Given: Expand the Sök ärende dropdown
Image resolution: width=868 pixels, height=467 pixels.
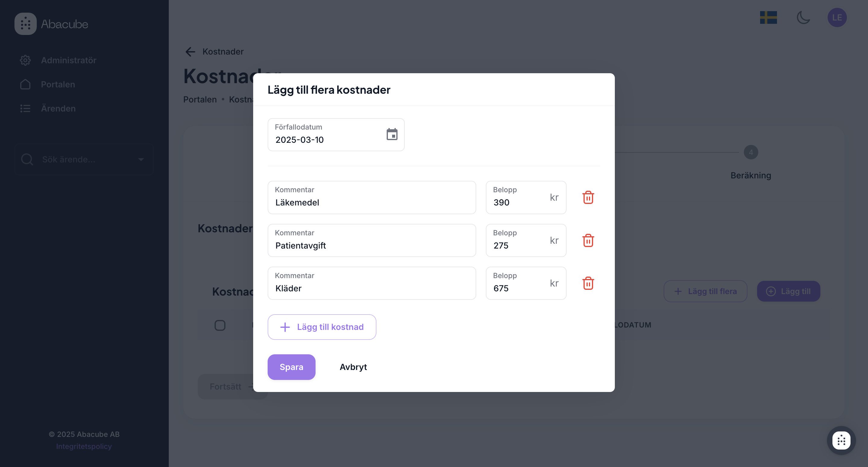Looking at the screenshot, I should pyautogui.click(x=141, y=159).
